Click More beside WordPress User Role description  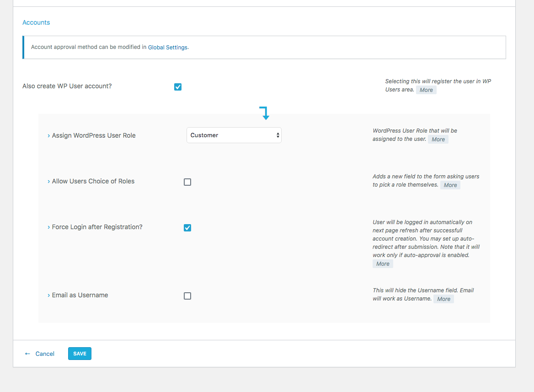[438, 140]
